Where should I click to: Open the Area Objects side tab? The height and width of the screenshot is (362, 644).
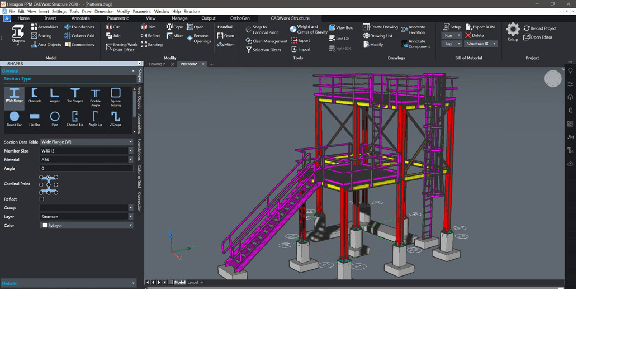[x=140, y=97]
